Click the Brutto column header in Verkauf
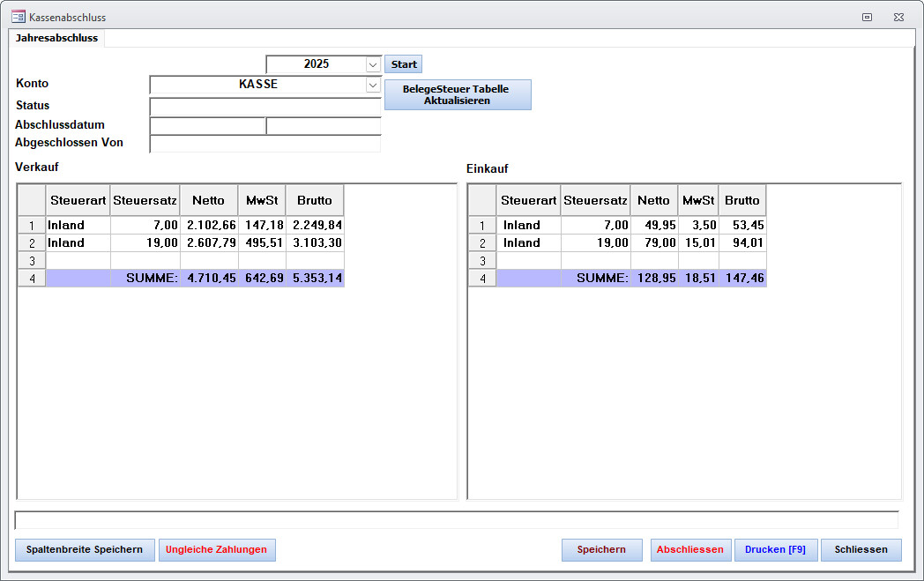The width and height of the screenshot is (924, 581). click(315, 200)
